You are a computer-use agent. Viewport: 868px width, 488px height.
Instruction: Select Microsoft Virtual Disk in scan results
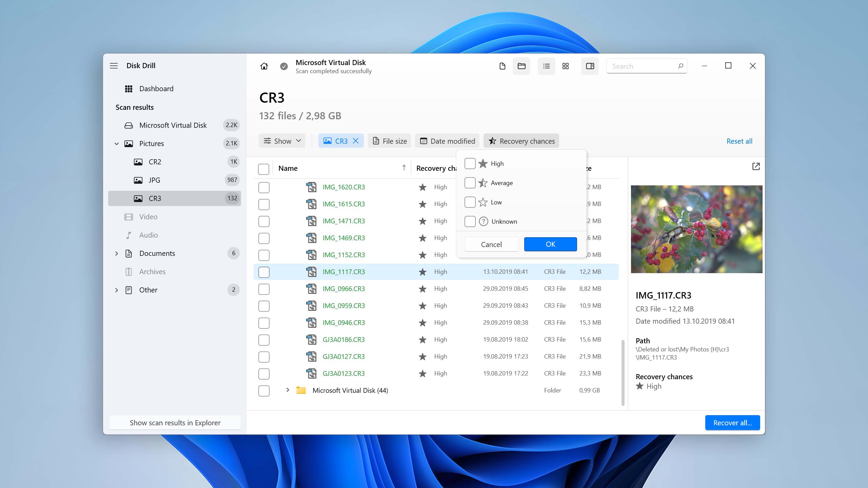175,125
